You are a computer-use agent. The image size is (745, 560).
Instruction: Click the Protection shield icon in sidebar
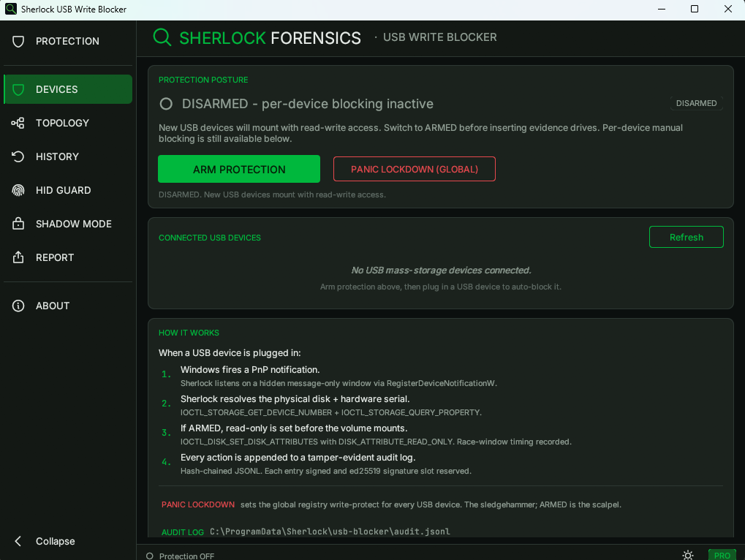click(18, 42)
